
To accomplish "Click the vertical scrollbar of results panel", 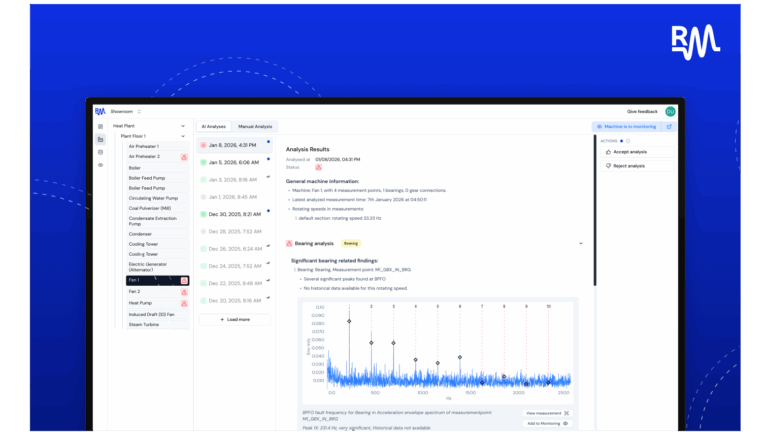I will tap(595, 211).
